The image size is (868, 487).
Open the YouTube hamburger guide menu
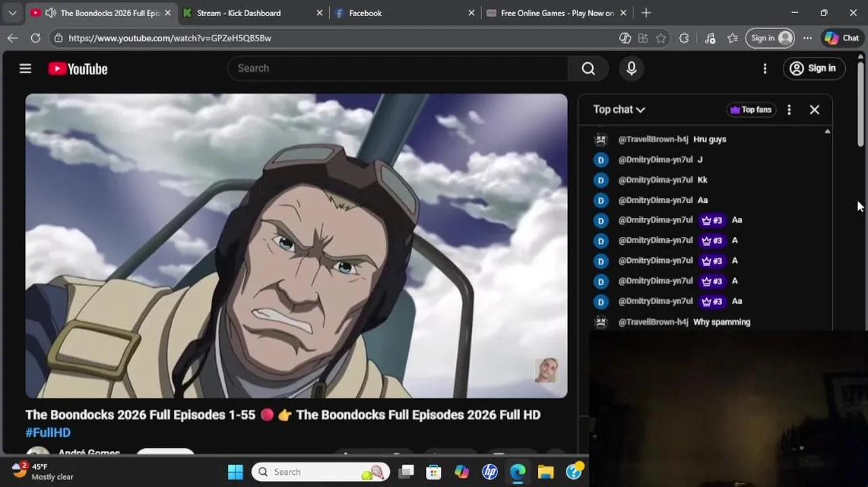[x=25, y=68]
